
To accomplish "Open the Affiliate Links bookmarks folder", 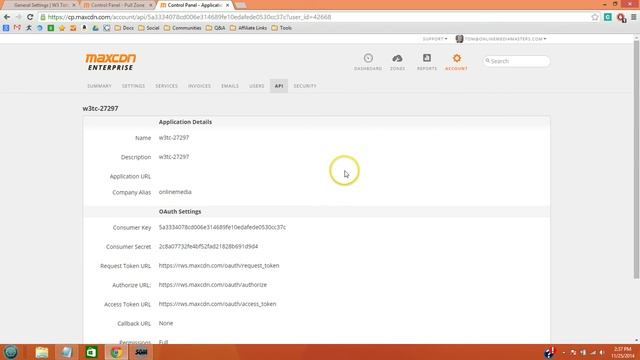I will pyautogui.click(x=249, y=28).
